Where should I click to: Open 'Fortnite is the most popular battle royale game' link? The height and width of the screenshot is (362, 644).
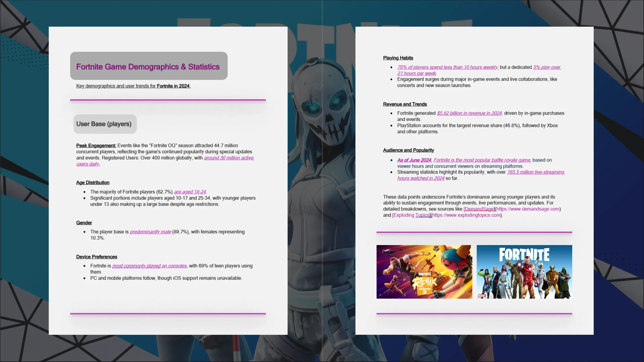[x=482, y=160]
